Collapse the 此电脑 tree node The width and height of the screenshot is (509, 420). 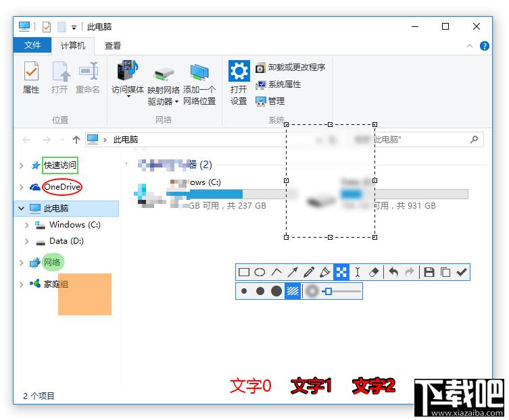pyautogui.click(x=22, y=208)
